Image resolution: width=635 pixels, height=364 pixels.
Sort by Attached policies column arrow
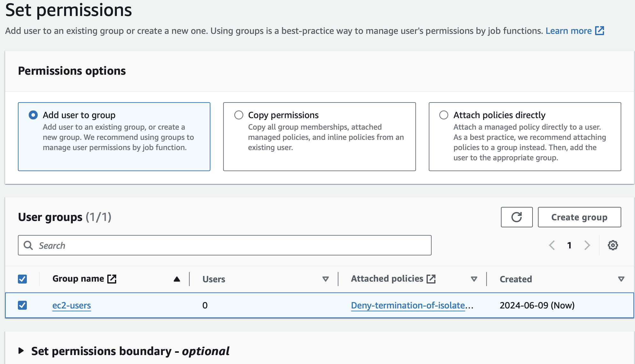[x=474, y=279]
